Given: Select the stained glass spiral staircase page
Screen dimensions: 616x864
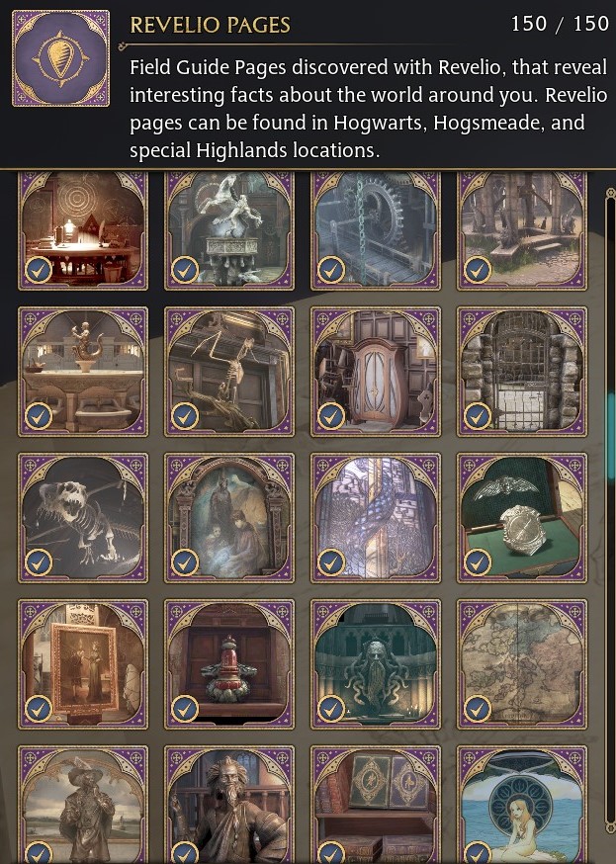Looking at the screenshot, I should pos(376,517).
